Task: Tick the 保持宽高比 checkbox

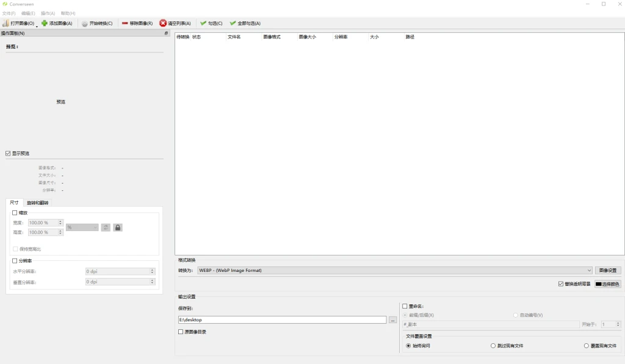Action: pyautogui.click(x=15, y=249)
